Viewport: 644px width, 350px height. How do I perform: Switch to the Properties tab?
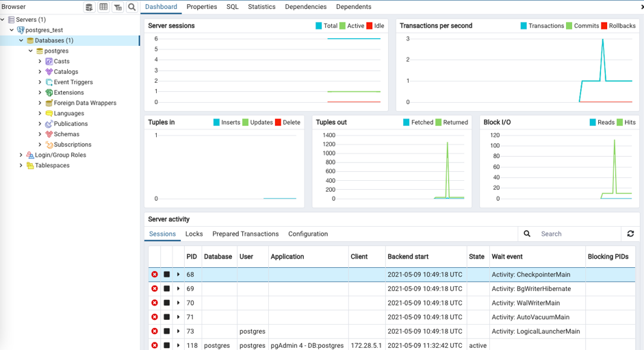(x=202, y=7)
